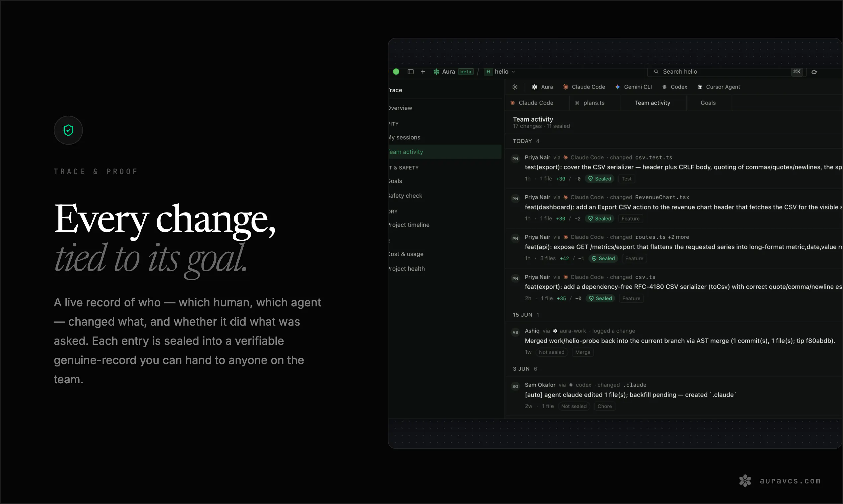Click Feature tag on RevenueChart.tsx entry
The image size is (843, 504).
(631, 219)
